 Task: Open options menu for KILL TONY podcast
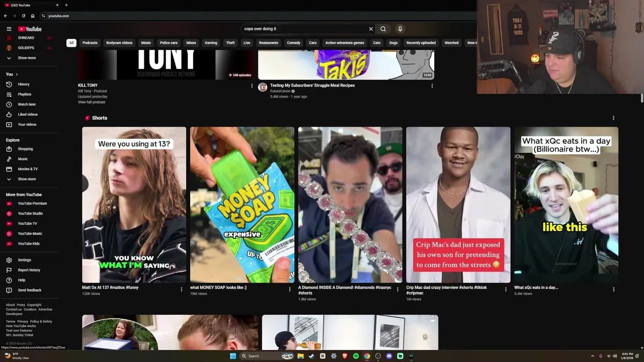pyautogui.click(x=252, y=86)
